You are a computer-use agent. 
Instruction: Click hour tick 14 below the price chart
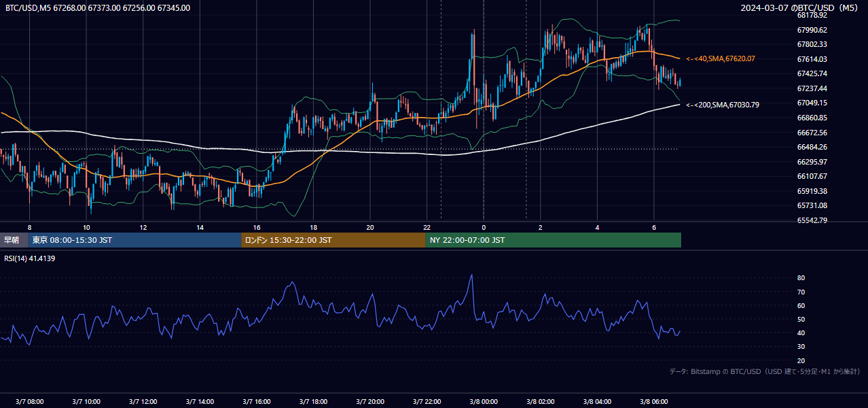(200, 227)
